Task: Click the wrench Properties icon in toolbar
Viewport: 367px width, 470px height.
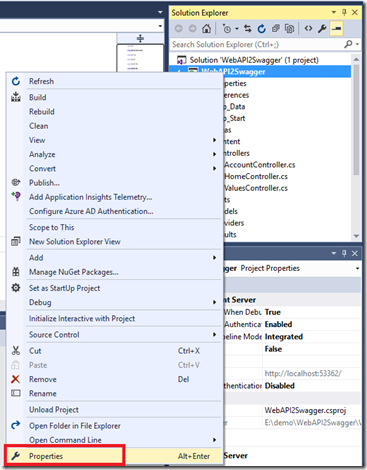Action: [x=322, y=29]
